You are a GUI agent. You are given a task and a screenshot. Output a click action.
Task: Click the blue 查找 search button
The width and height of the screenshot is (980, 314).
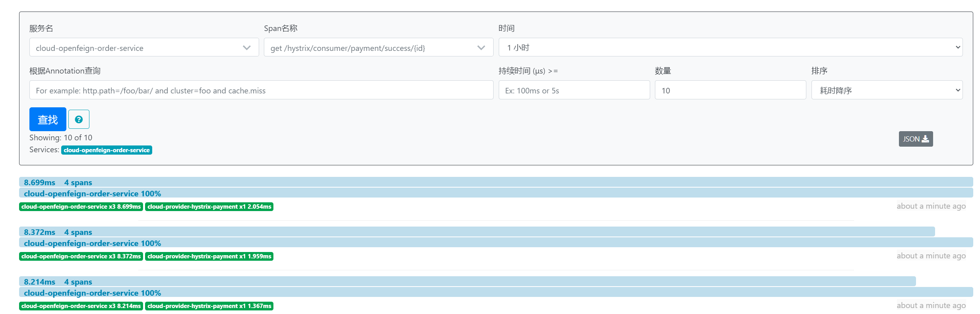[48, 119]
